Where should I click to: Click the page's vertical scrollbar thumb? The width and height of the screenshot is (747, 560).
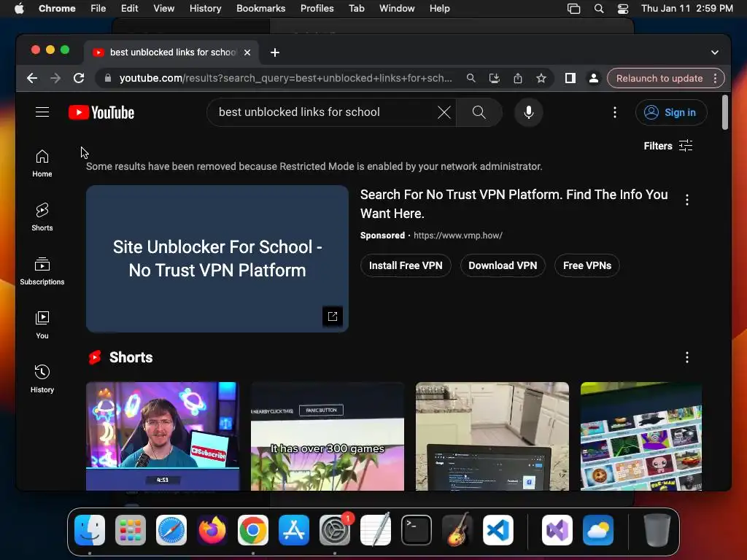pyautogui.click(x=724, y=112)
